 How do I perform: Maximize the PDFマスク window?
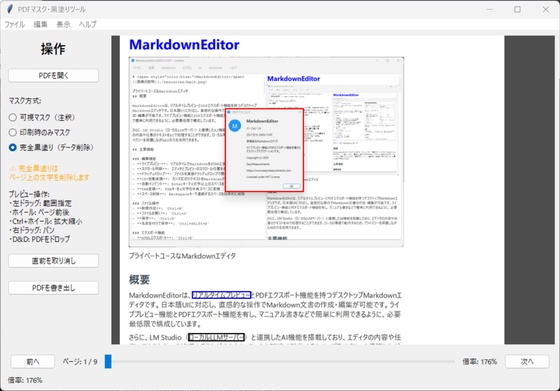[x=517, y=10]
